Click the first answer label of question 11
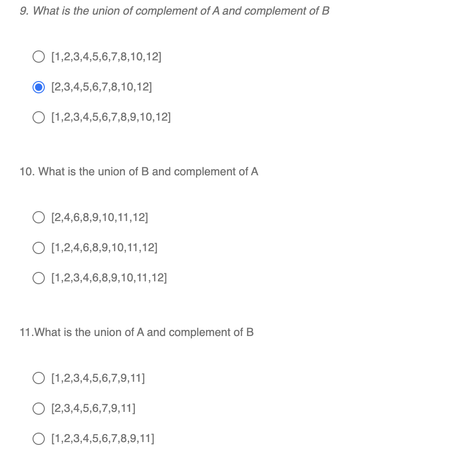Image resolution: width=463 pixels, height=476 pixels. tap(98, 378)
